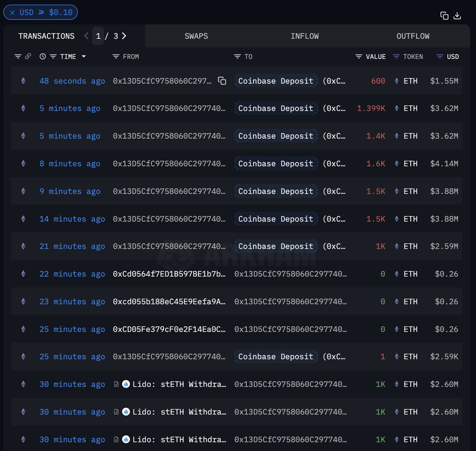Screen dimensions: 476x451
Task: Open the FROM column filter
Action: click(x=116, y=57)
